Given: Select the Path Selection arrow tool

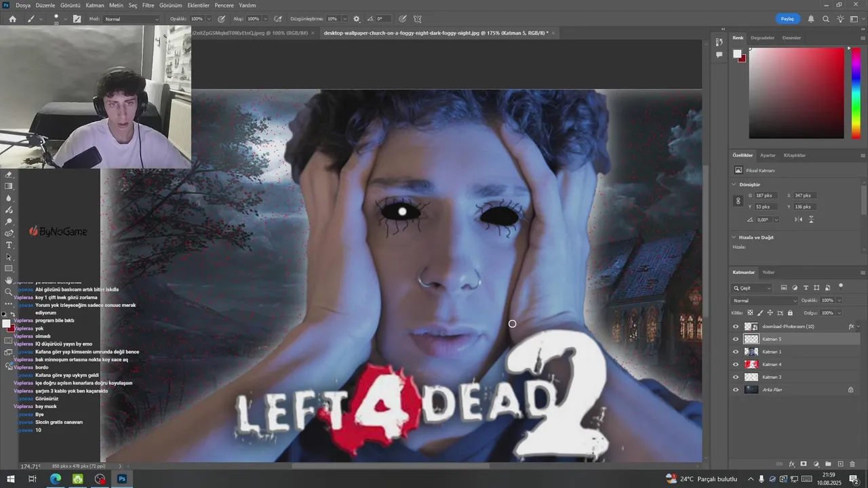Looking at the screenshot, I should coord(9,257).
